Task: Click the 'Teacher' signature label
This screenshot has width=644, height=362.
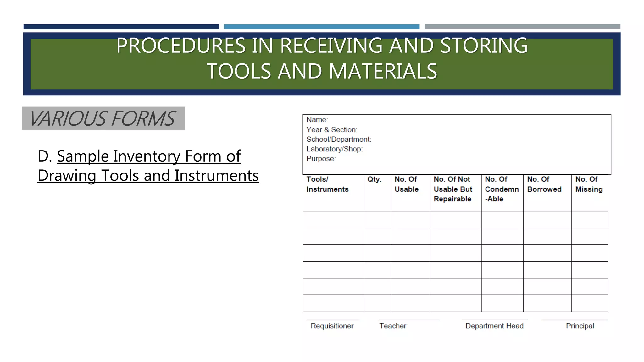Action: pos(392,326)
